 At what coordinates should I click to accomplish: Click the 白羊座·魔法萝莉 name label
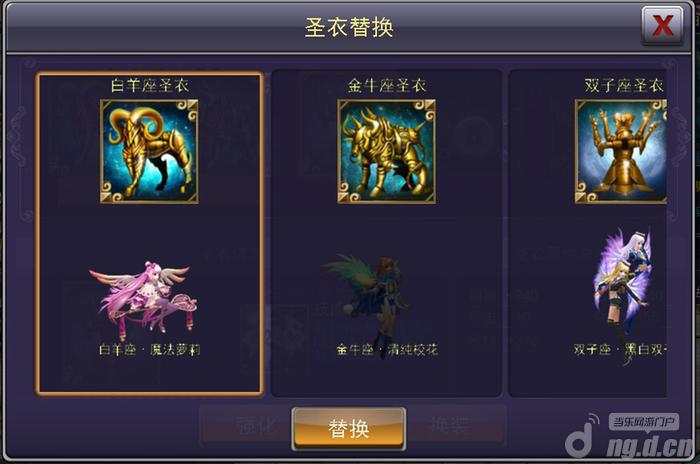point(150,350)
